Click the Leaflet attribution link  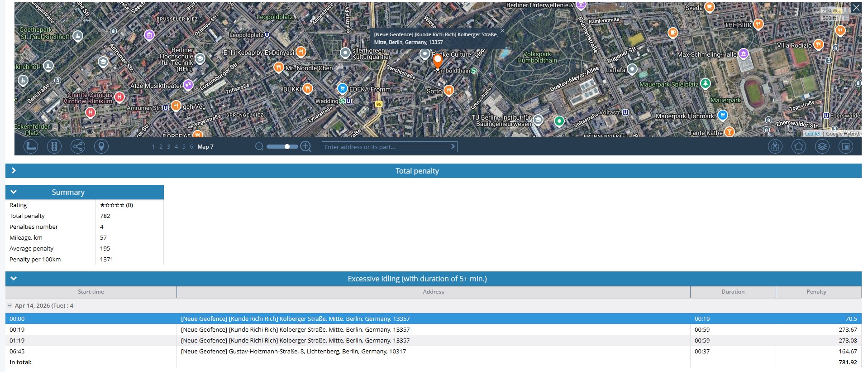[812, 134]
